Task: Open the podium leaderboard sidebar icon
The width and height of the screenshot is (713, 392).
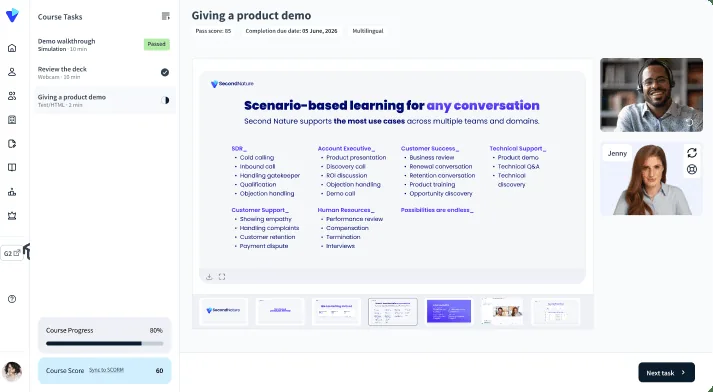Action: coord(12,192)
